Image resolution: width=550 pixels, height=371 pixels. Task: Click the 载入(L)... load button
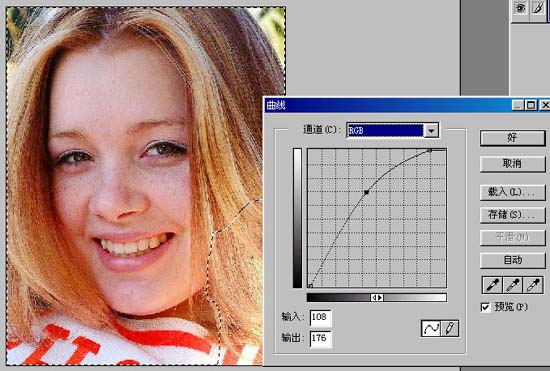click(512, 192)
